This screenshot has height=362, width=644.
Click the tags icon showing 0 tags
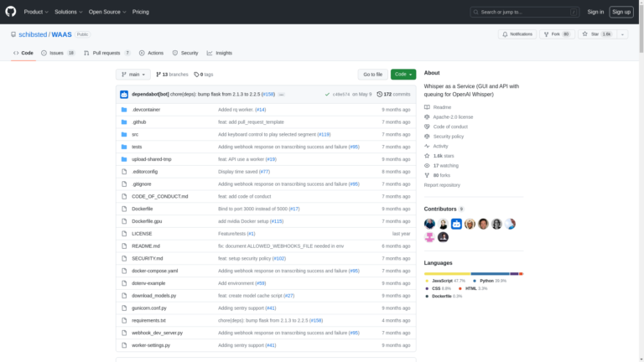coord(196,75)
